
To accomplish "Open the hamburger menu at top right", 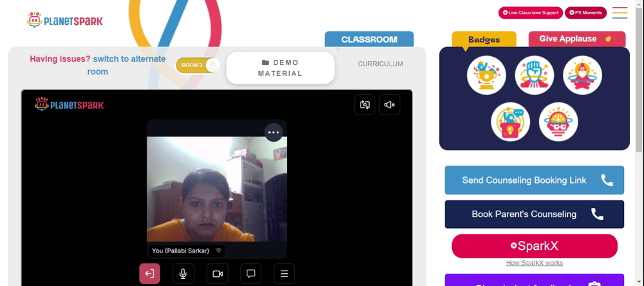I will coord(620,13).
